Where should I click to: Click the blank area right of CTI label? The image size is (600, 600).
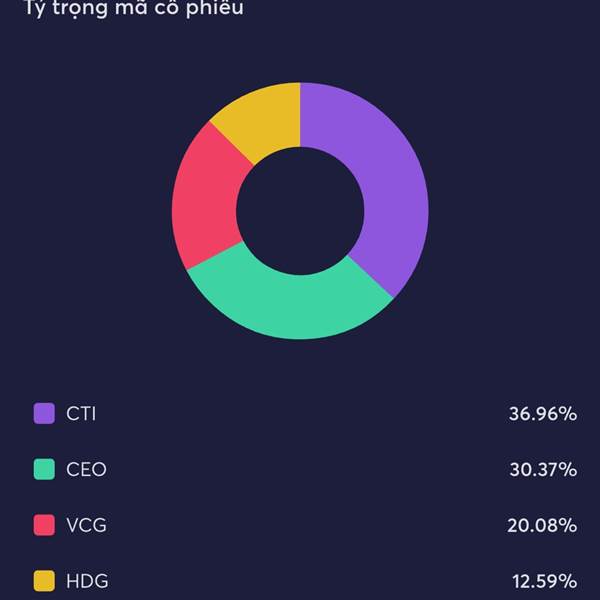pos(302,414)
